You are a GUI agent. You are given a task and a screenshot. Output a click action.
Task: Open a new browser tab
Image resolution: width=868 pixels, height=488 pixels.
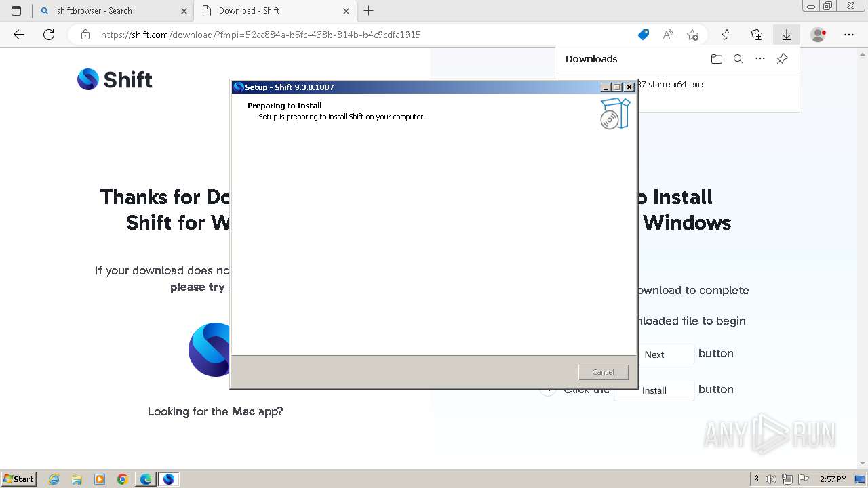369,11
